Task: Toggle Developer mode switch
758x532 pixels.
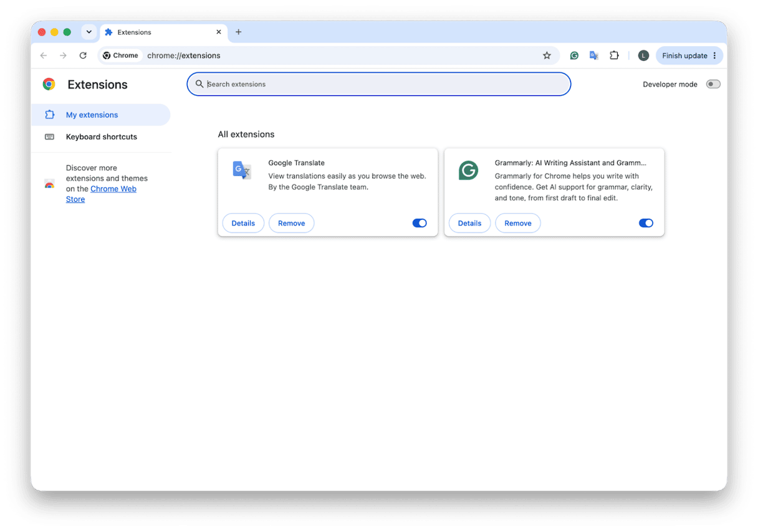Action: point(713,84)
